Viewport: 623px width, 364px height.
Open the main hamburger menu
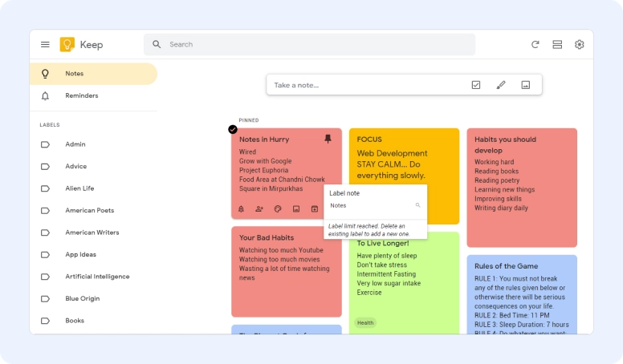(x=45, y=44)
